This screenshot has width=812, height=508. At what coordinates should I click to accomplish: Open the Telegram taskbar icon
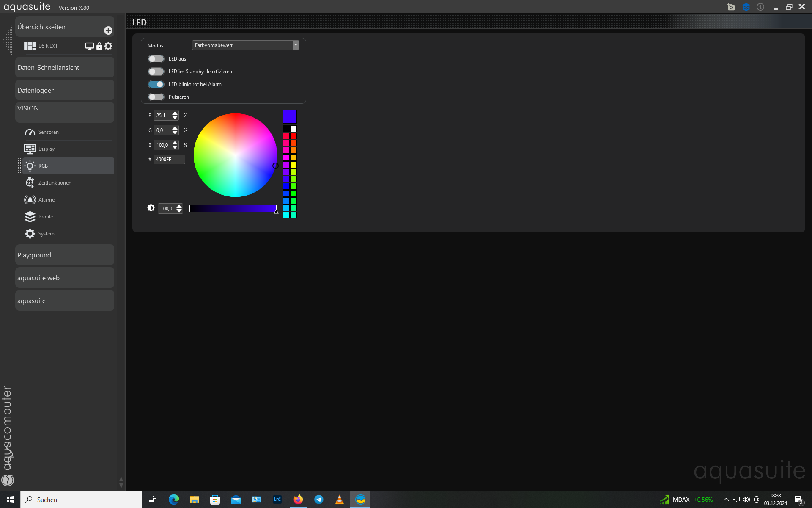[319, 500]
